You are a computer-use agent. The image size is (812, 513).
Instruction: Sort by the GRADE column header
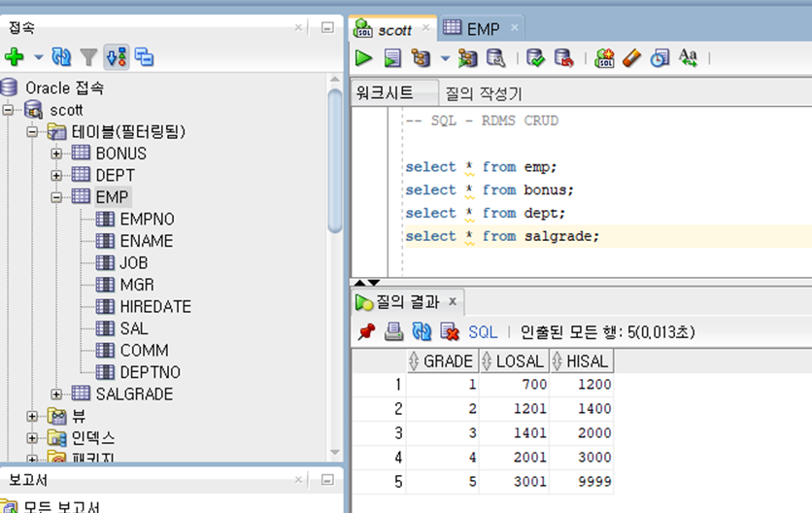coord(443,361)
